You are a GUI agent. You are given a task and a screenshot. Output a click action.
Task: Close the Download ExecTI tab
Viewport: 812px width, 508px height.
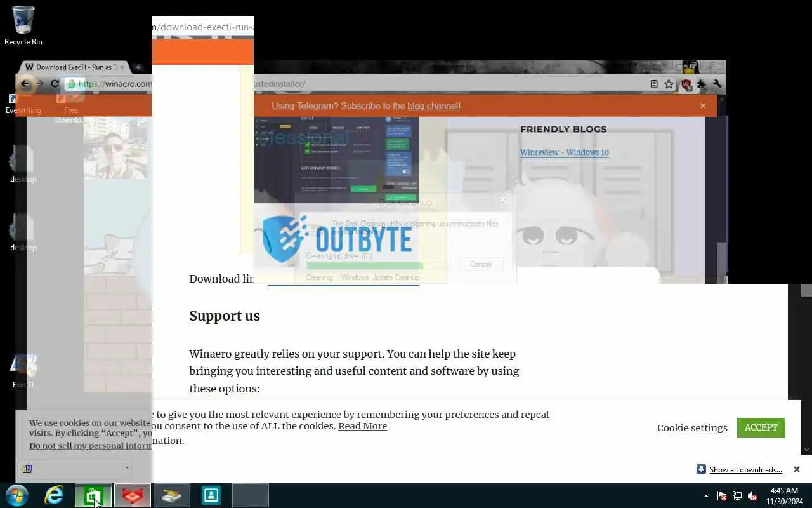pyautogui.click(x=122, y=67)
